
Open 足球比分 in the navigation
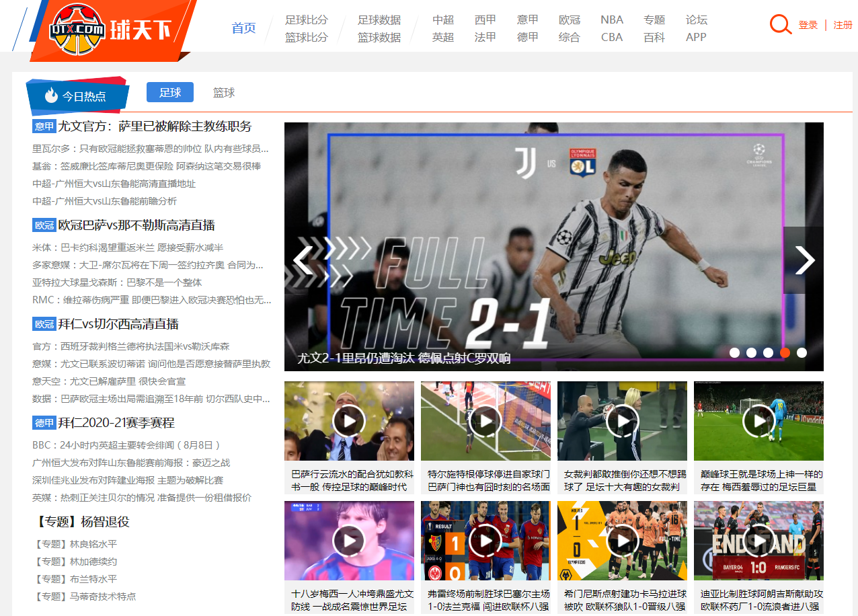[307, 20]
